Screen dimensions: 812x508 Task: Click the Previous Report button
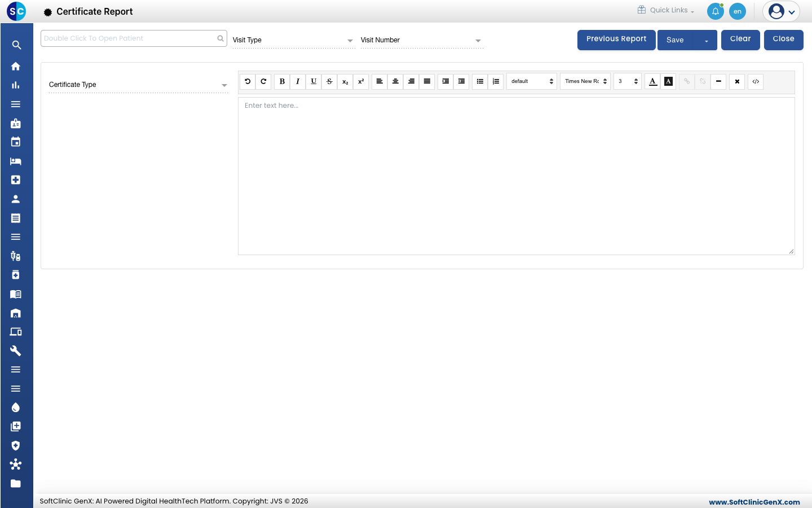616,40
